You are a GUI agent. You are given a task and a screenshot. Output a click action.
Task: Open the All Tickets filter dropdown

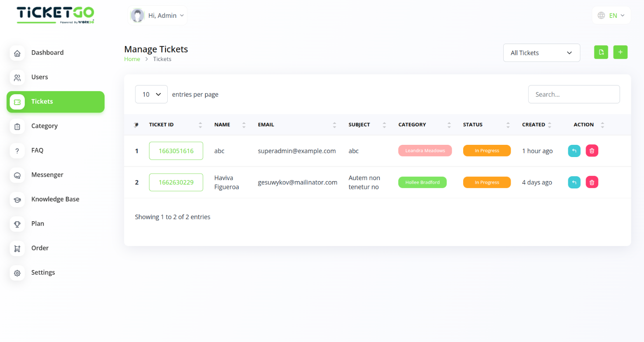(541, 53)
